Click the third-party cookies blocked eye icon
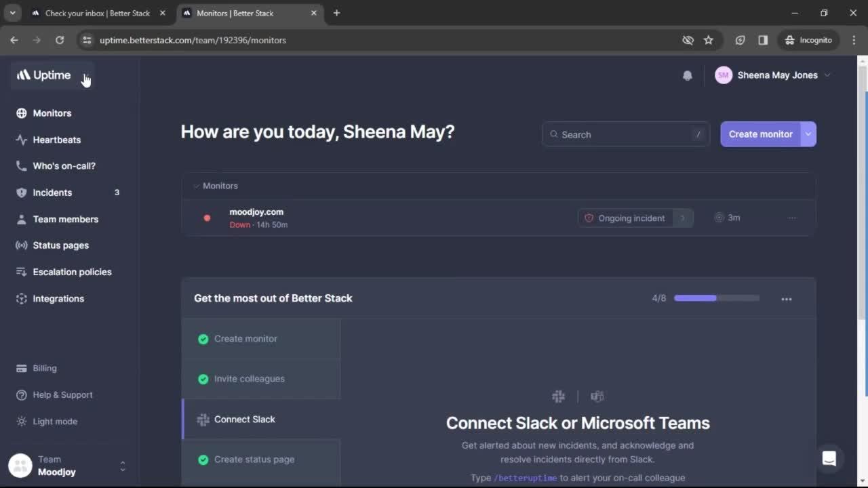Image resolution: width=868 pixels, height=488 pixels. (688, 40)
